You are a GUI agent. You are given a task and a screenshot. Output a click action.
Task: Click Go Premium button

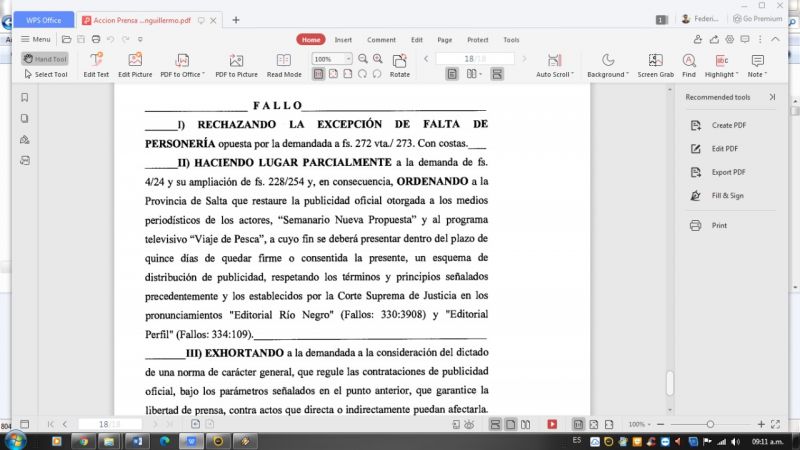[x=758, y=19]
